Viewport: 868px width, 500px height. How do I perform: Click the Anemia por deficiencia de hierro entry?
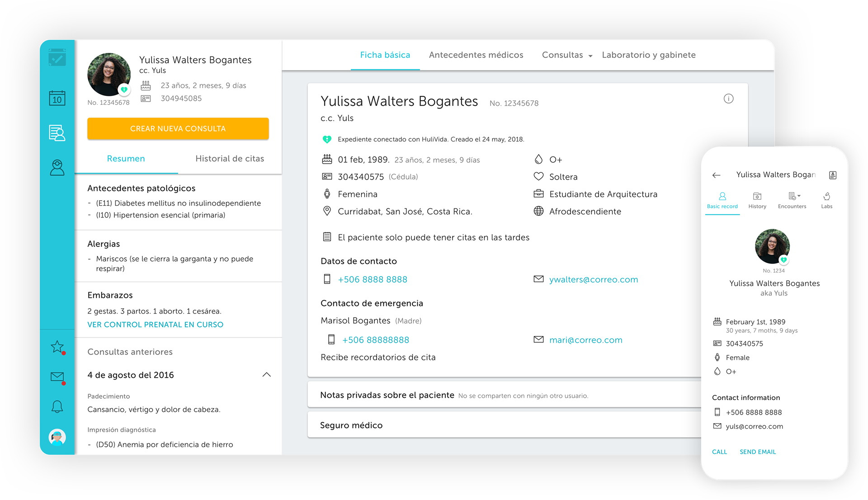click(165, 444)
